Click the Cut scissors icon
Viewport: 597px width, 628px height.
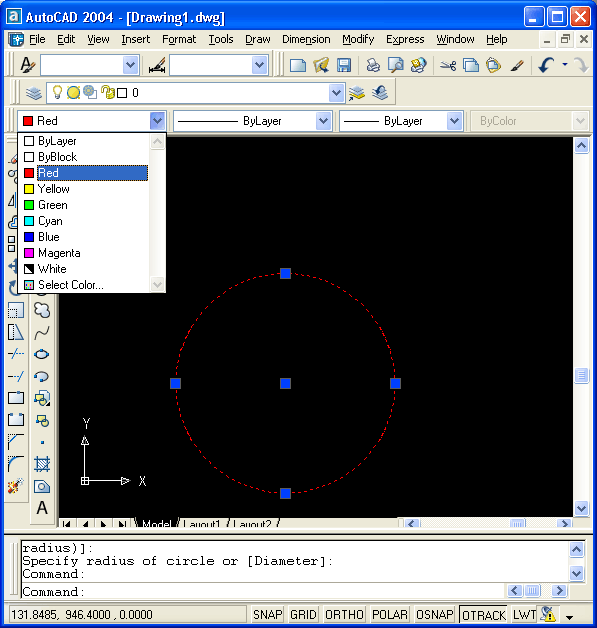click(x=448, y=65)
